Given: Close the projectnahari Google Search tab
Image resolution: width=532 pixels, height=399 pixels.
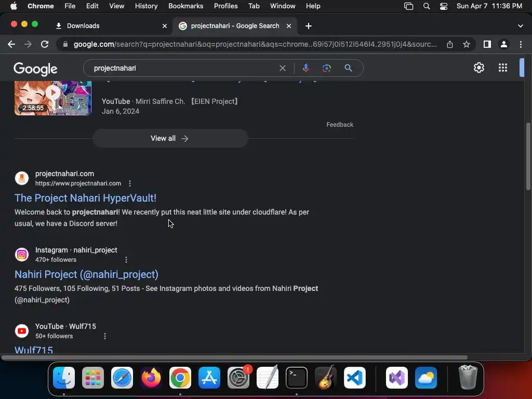Looking at the screenshot, I should click(289, 26).
